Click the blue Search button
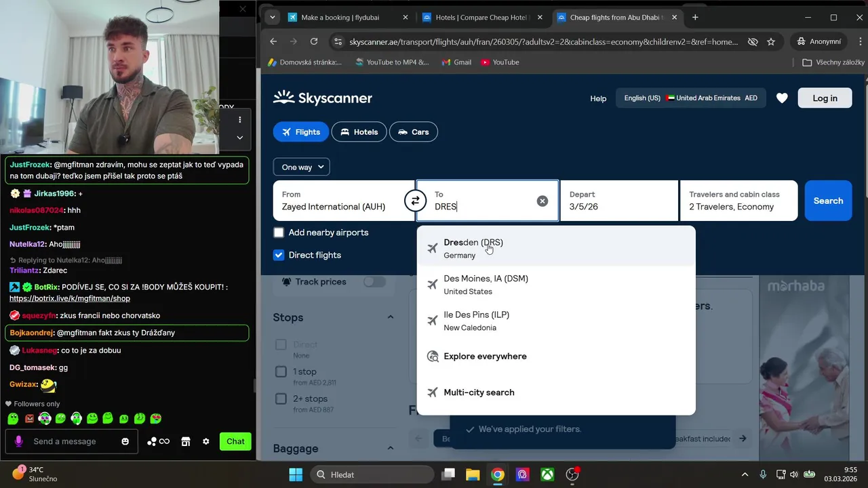The width and height of the screenshot is (868, 488). 828,201
